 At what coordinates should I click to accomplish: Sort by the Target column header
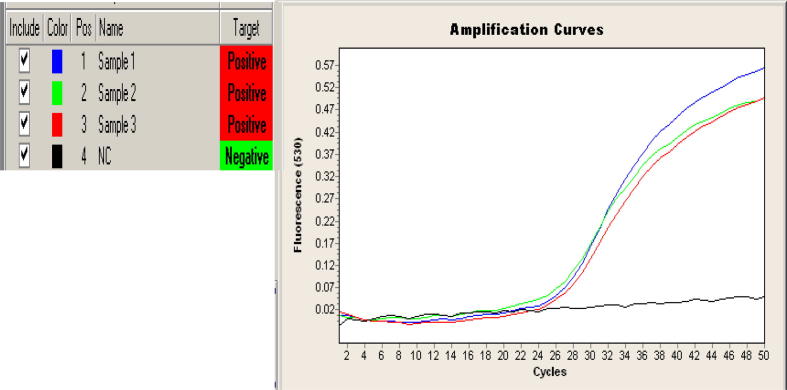tap(246, 29)
